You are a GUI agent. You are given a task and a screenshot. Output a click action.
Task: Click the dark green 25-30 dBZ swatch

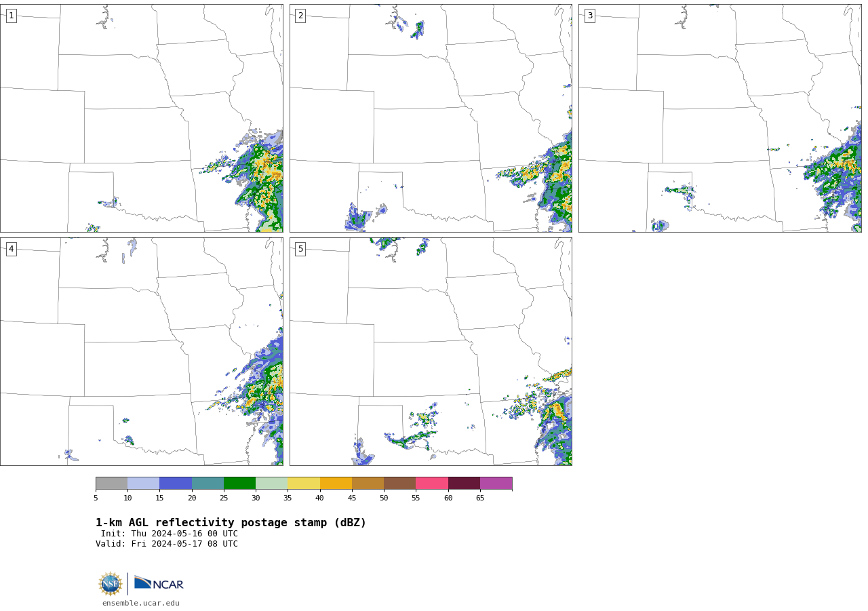tap(240, 484)
